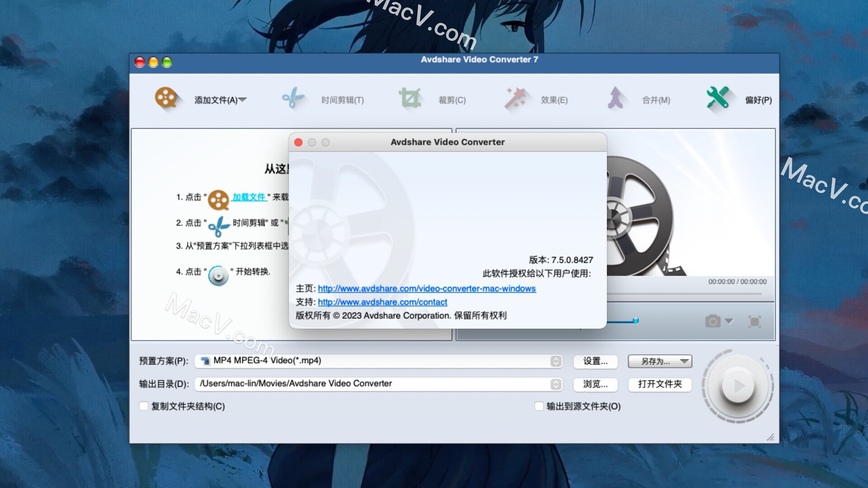868x488 pixels.
Task: Open the 另存为... dropdown button
Action: pyautogui.click(x=660, y=361)
